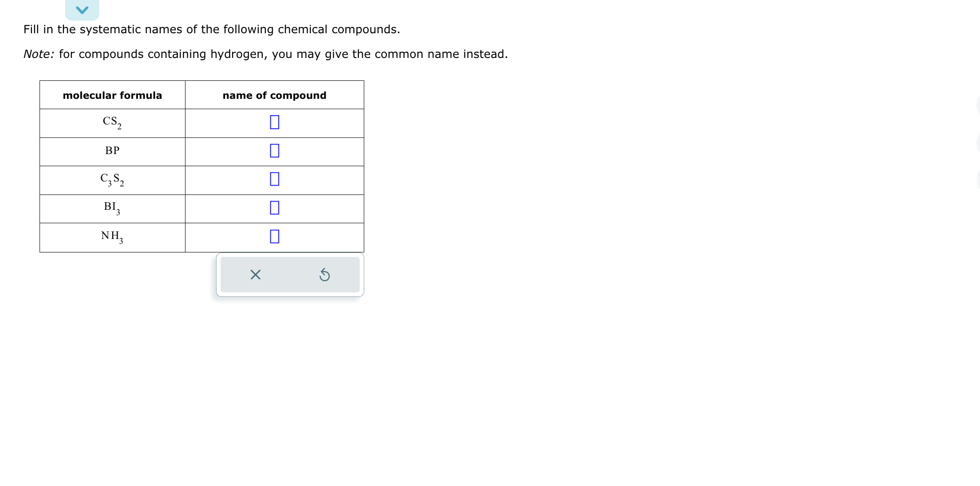Image resolution: width=980 pixels, height=486 pixels.
Task: Click the clear X button below the table
Action: pos(255,274)
